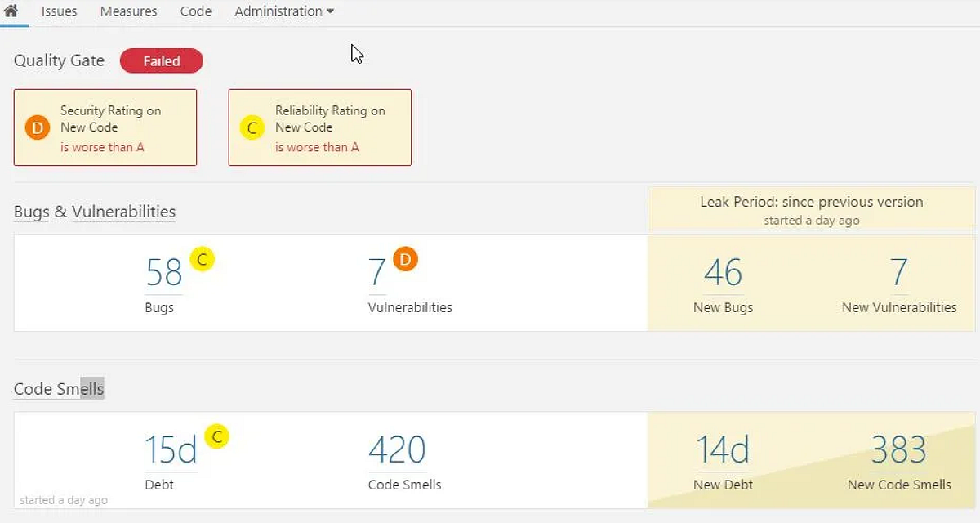The height and width of the screenshot is (523, 980).
Task: Click the 383 New Code Smells figure
Action: 898,450
